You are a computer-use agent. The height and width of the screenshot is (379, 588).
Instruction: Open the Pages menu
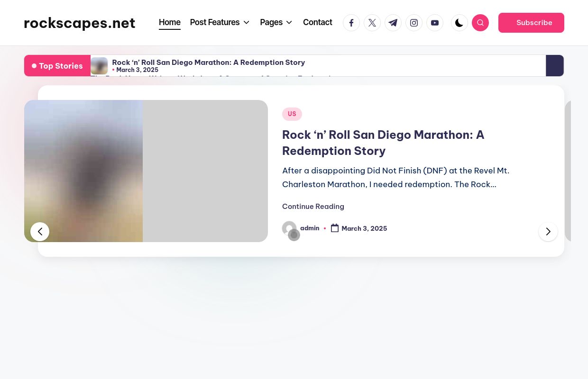pyautogui.click(x=271, y=22)
